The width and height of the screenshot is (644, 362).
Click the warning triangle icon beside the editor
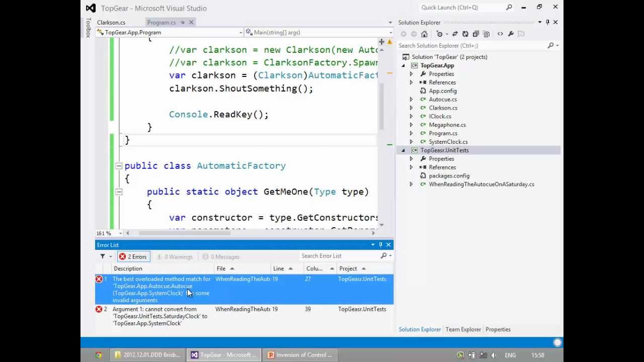pos(389,42)
